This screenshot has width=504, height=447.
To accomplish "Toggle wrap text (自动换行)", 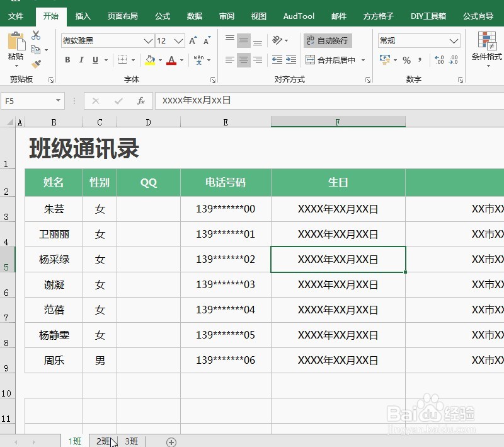I will tap(327, 40).
